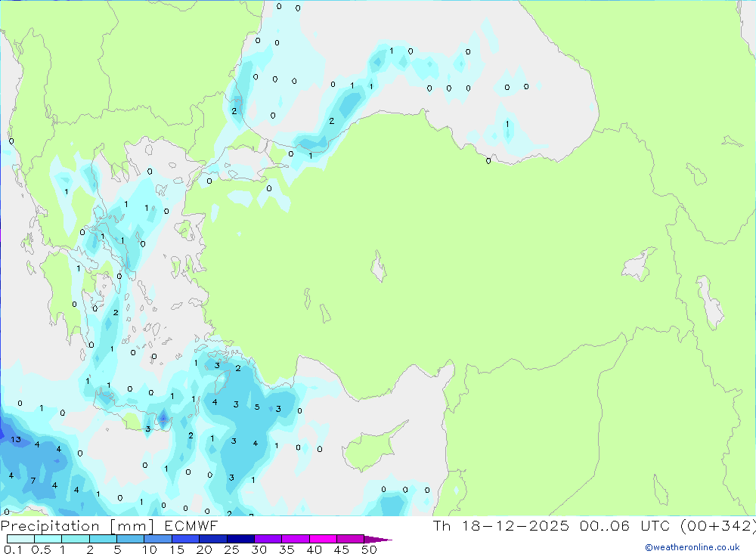Click the 30–35 mm violet legend box

pos(268,539)
